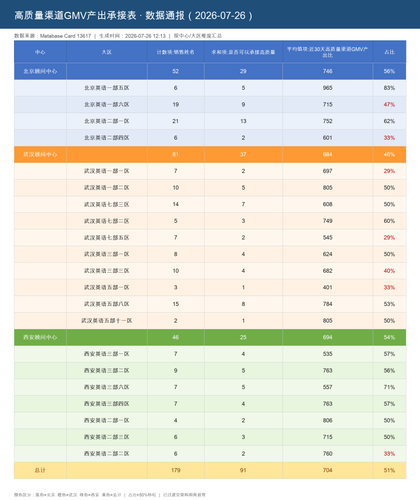Click the 西安英语三部六区 row label
Viewport: 420px width, 500px height.
(x=107, y=387)
